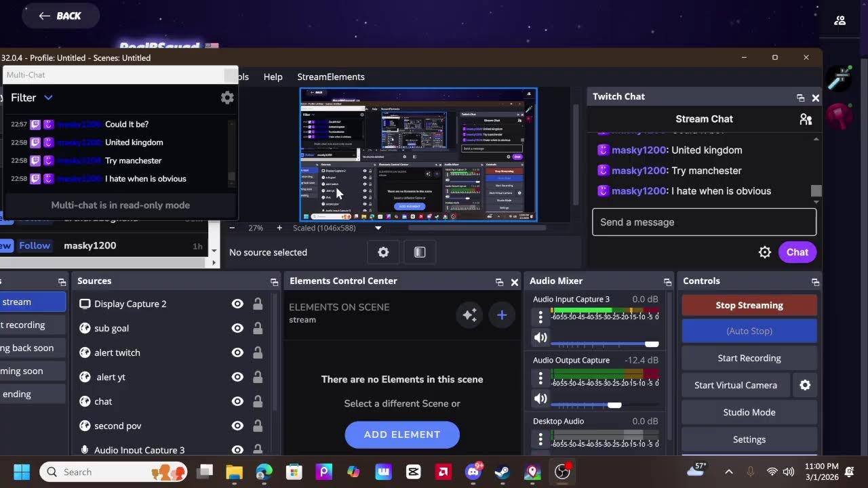This screenshot has width=868, height=488.
Task: Toggle lock on alert yt source
Action: [258, 377]
